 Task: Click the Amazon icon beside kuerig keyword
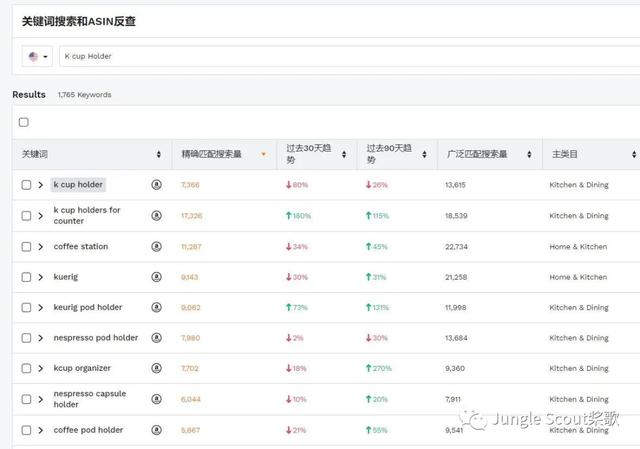click(156, 277)
